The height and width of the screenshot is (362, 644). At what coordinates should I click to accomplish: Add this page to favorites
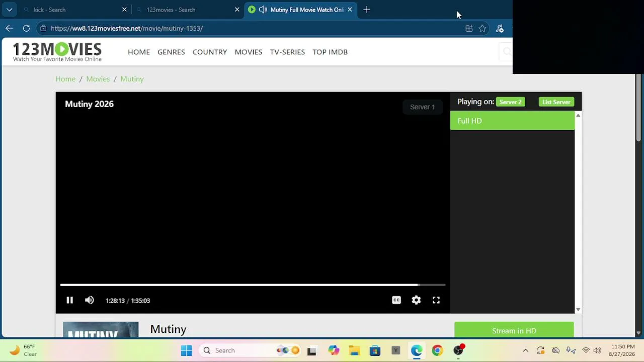[482, 28]
